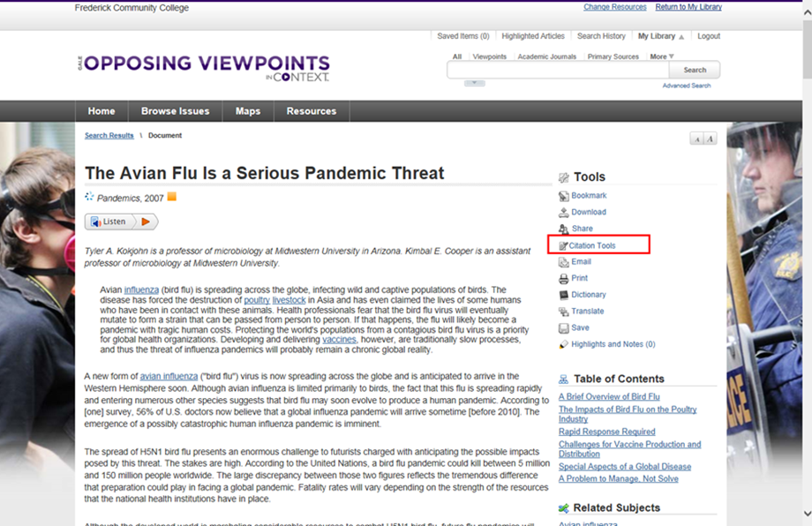
Task: Click the Download tool icon
Action: click(x=563, y=213)
